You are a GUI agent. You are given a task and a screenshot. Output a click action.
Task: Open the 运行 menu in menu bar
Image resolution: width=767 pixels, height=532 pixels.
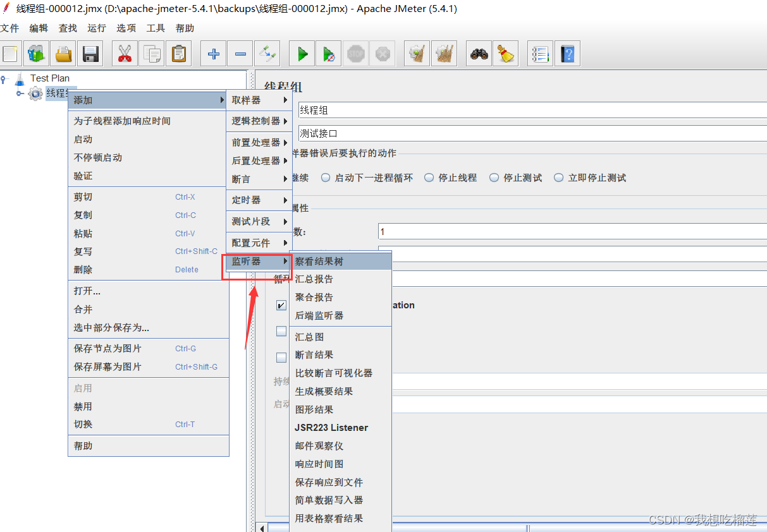[97, 28]
